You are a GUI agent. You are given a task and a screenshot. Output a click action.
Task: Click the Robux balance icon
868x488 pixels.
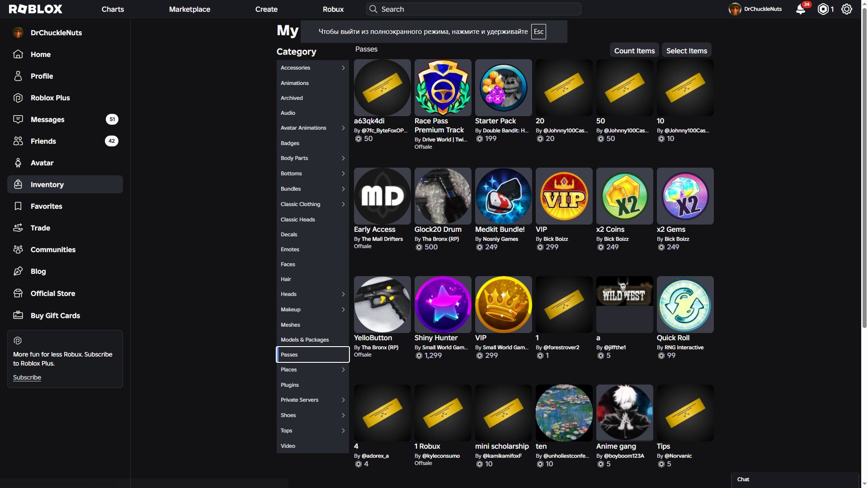tap(823, 9)
